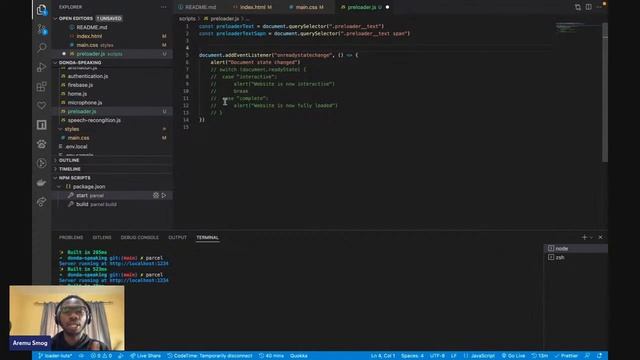Collapse the Open Editors section

(x=56, y=18)
